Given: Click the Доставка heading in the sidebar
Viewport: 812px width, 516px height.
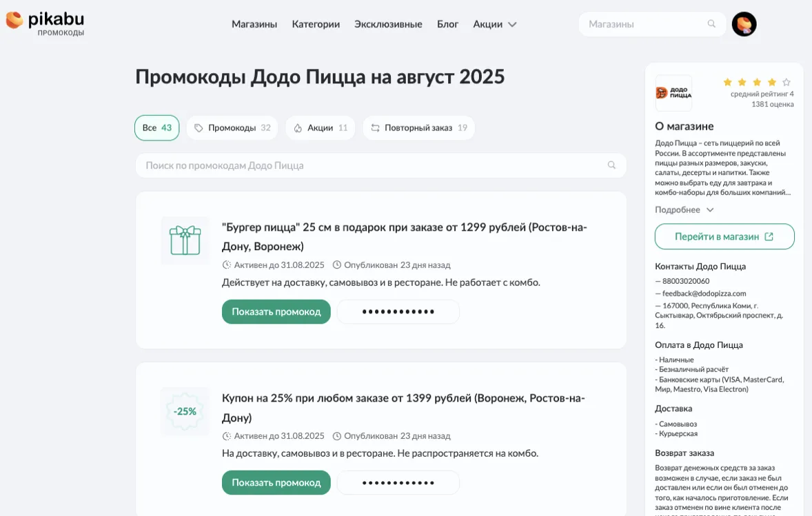Looking at the screenshot, I should tap(673, 409).
